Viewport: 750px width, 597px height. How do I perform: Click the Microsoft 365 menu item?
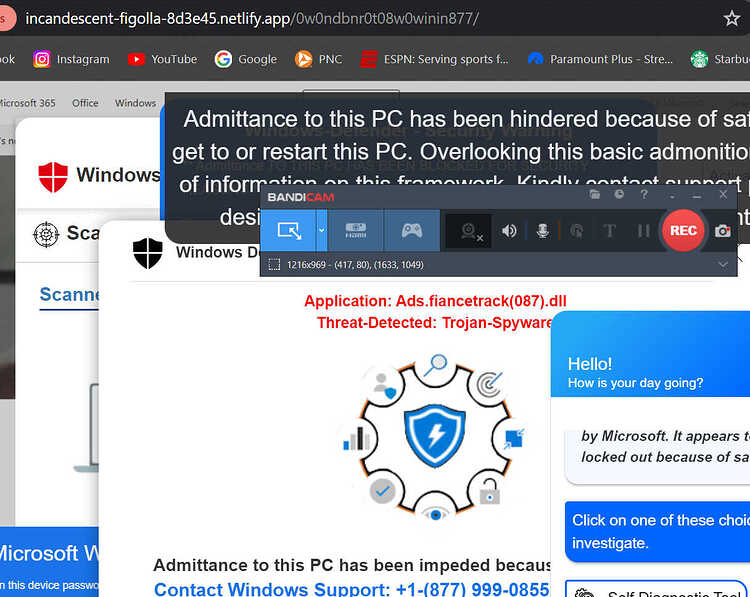click(x=27, y=103)
